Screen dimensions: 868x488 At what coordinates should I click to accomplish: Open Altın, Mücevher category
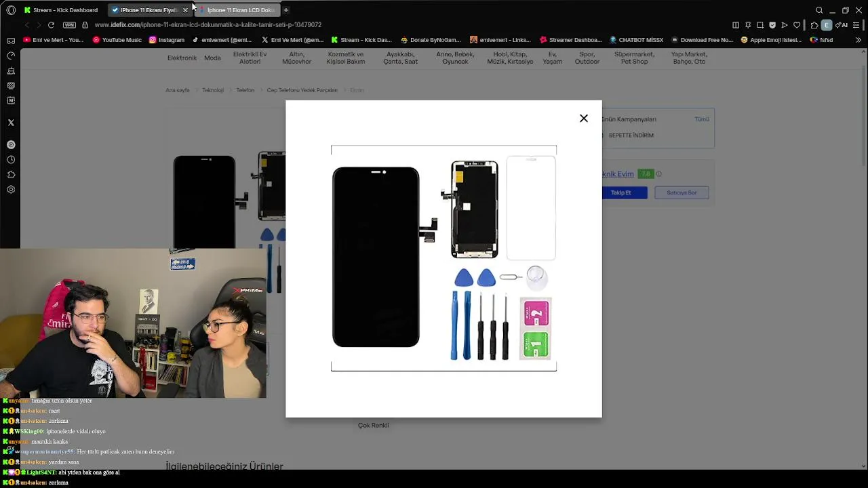[x=296, y=58]
